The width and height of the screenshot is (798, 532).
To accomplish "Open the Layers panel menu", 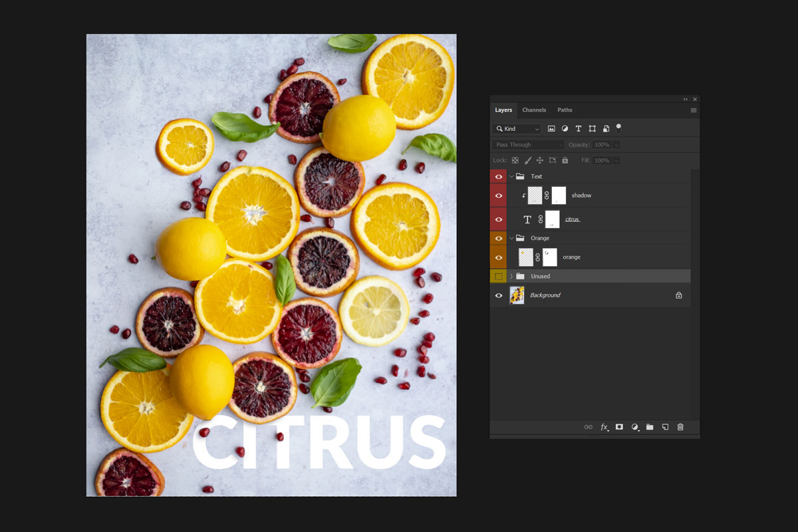I will point(694,110).
